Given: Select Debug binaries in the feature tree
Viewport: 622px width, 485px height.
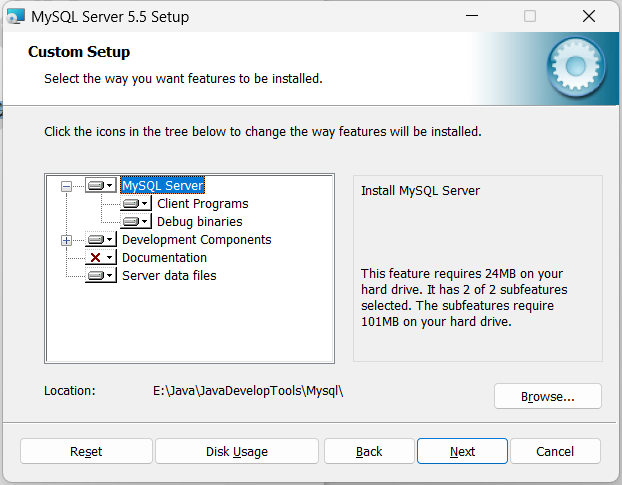Looking at the screenshot, I should pos(200,221).
